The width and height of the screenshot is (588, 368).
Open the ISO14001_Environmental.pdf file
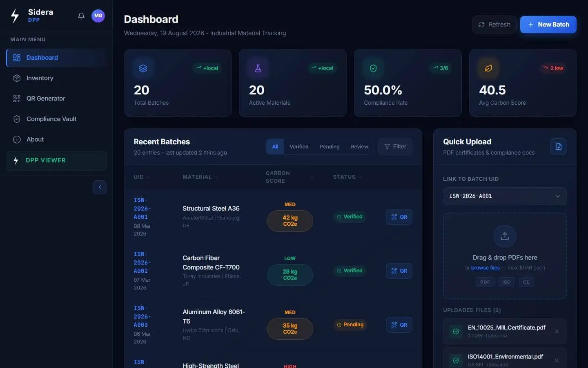tap(506, 357)
